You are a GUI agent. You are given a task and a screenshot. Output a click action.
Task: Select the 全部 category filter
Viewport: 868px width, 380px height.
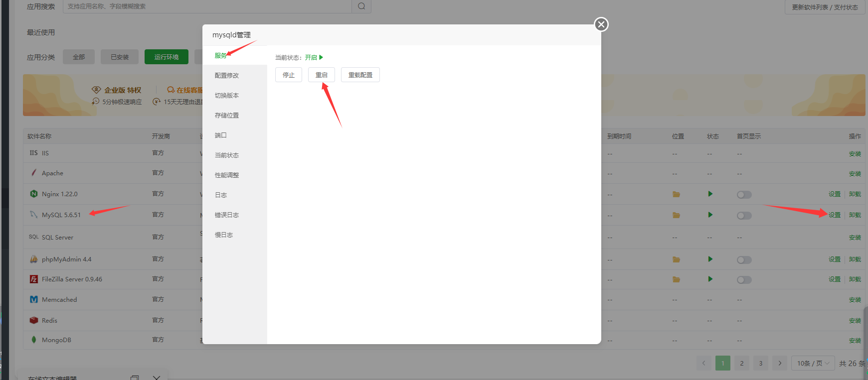pos(79,57)
